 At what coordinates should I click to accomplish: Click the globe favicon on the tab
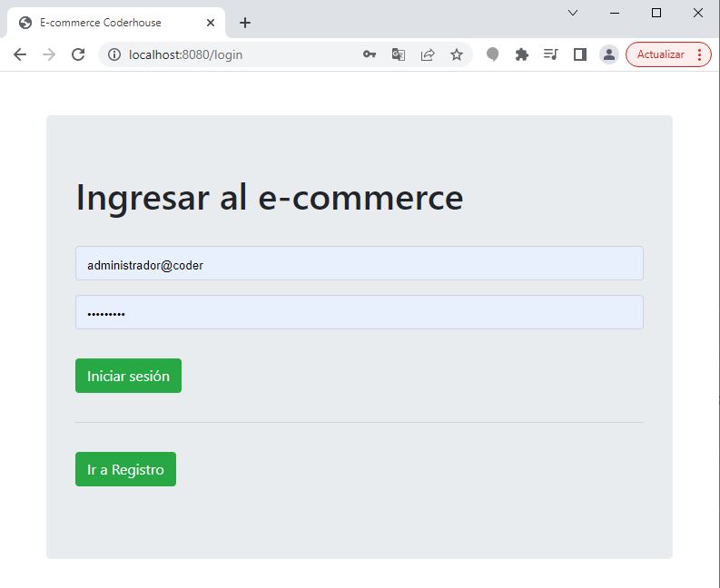point(25,23)
